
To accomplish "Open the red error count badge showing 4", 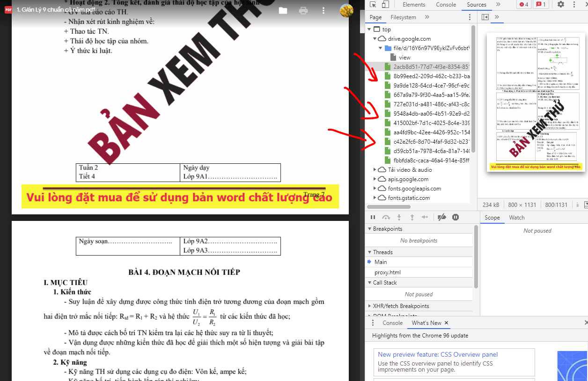I will coord(523,5).
